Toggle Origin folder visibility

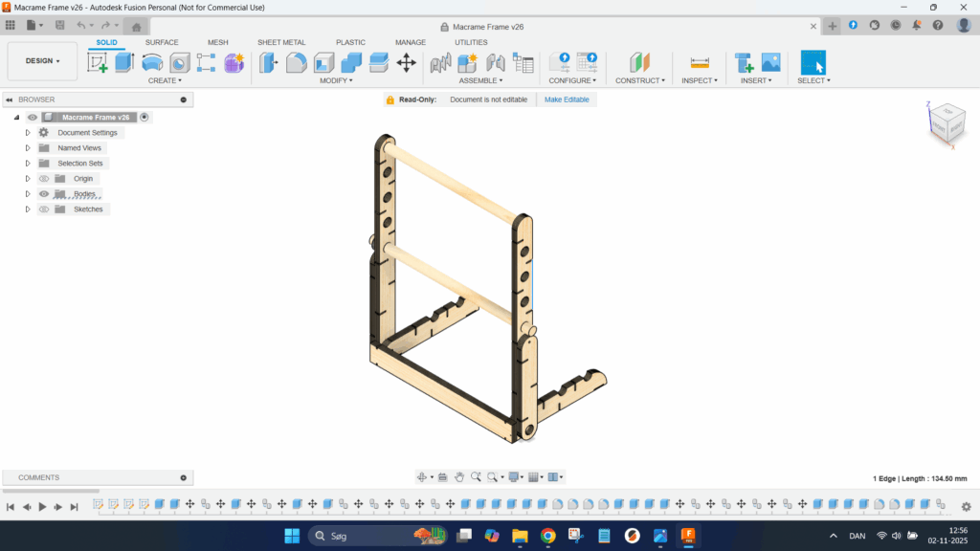[44, 179]
